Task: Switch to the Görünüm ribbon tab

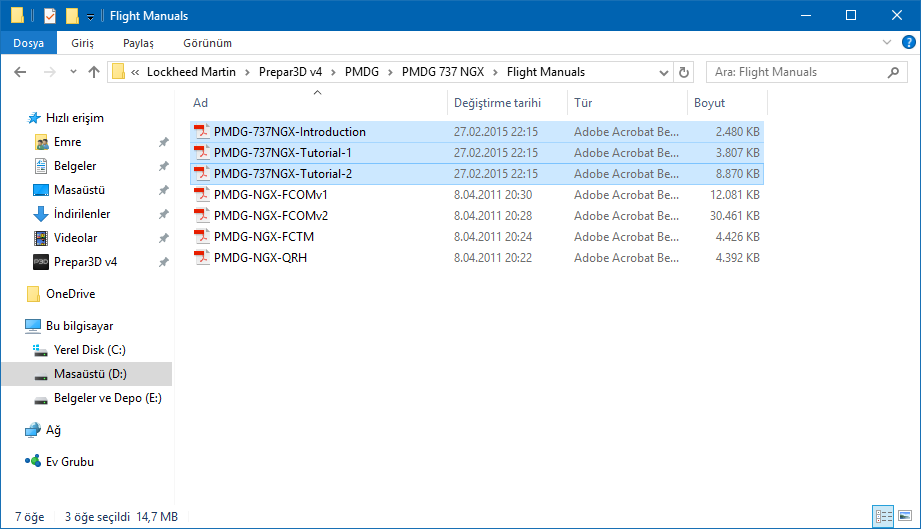Action: [x=207, y=43]
